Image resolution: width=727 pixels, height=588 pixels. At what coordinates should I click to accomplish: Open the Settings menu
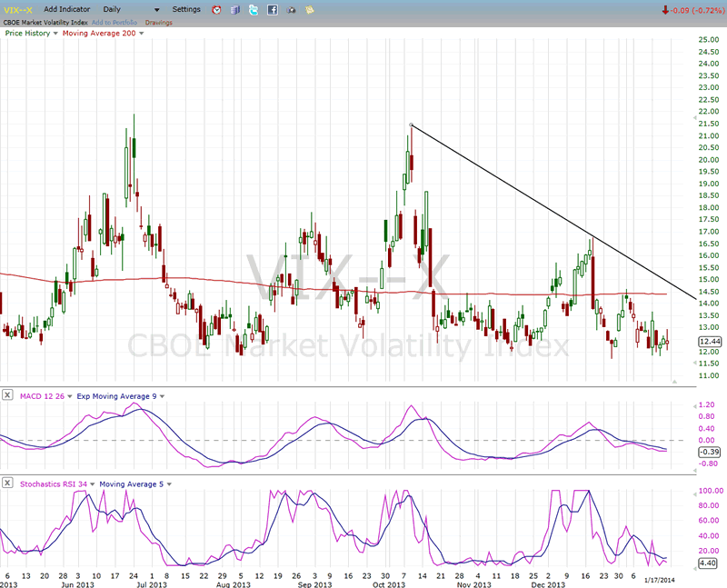pyautogui.click(x=186, y=9)
